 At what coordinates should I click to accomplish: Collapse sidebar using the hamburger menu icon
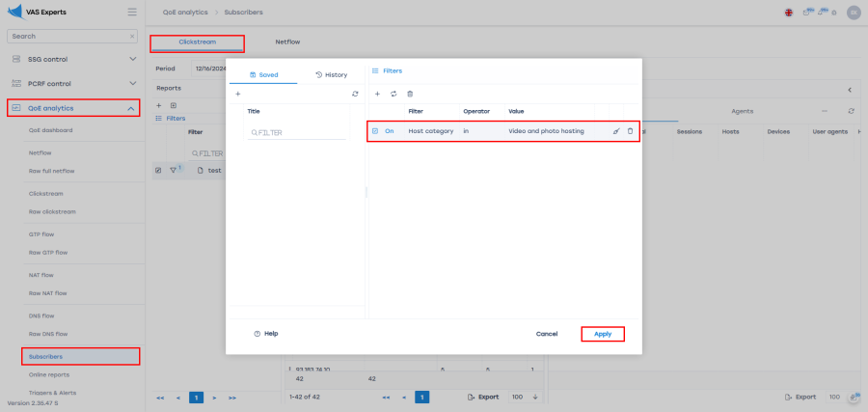click(132, 12)
